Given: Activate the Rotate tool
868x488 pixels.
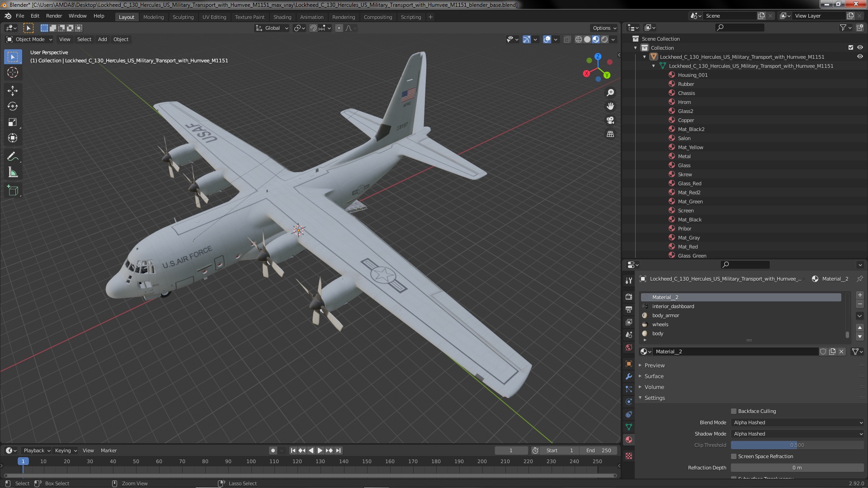Looking at the screenshot, I should coord(13,106).
